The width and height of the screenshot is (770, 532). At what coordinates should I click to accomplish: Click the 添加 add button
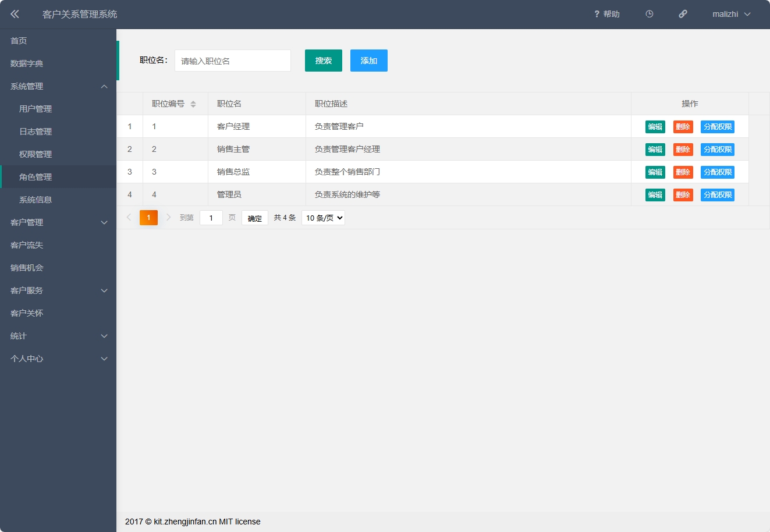coord(368,60)
